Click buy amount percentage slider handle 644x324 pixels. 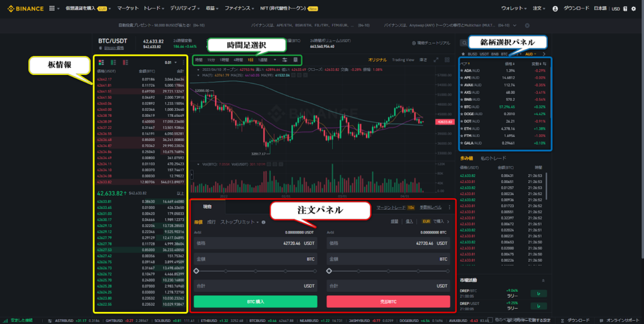point(196,271)
